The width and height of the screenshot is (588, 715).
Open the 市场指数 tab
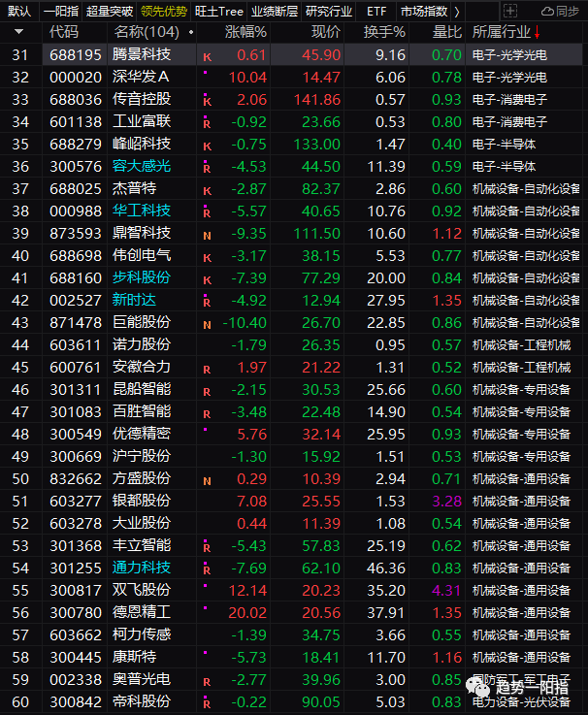424,12
